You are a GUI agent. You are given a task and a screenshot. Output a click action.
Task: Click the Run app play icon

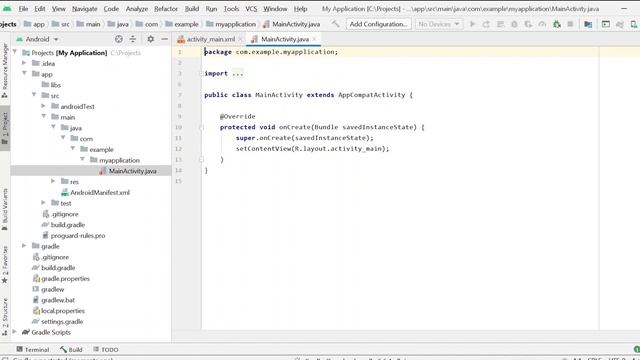pos(472,24)
